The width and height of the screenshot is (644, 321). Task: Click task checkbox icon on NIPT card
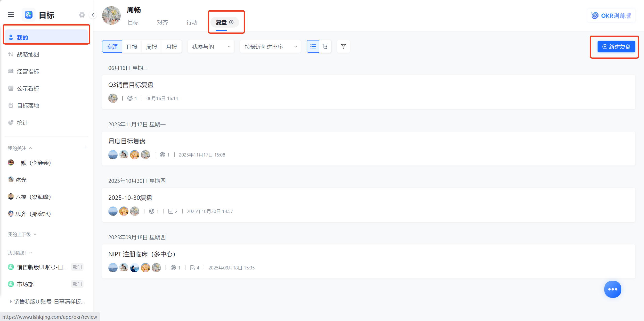click(x=192, y=268)
